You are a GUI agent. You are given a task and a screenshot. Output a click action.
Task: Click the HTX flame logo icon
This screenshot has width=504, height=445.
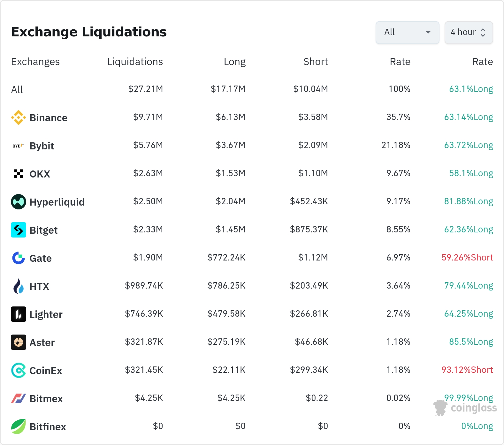19,286
